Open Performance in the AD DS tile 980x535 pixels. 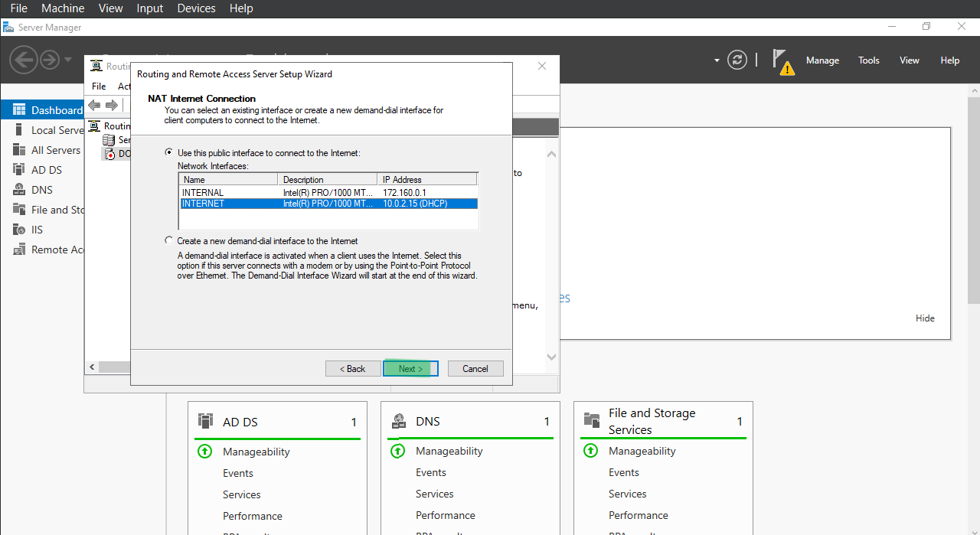[253, 516]
